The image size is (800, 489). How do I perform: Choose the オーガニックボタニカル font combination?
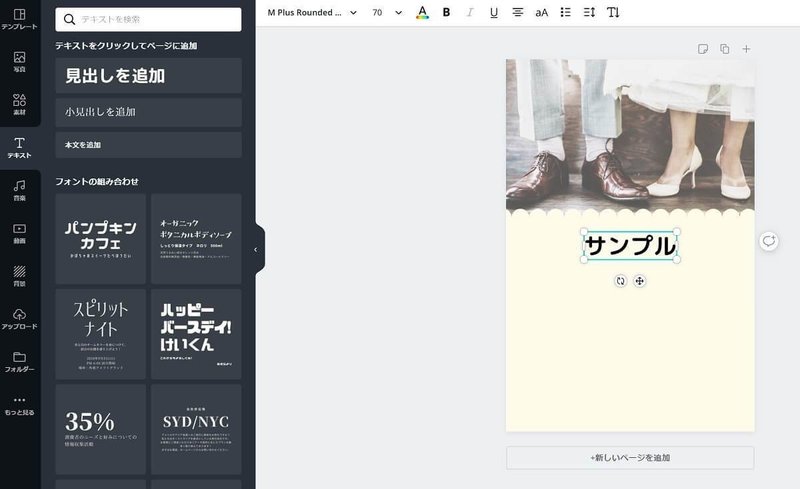point(196,238)
